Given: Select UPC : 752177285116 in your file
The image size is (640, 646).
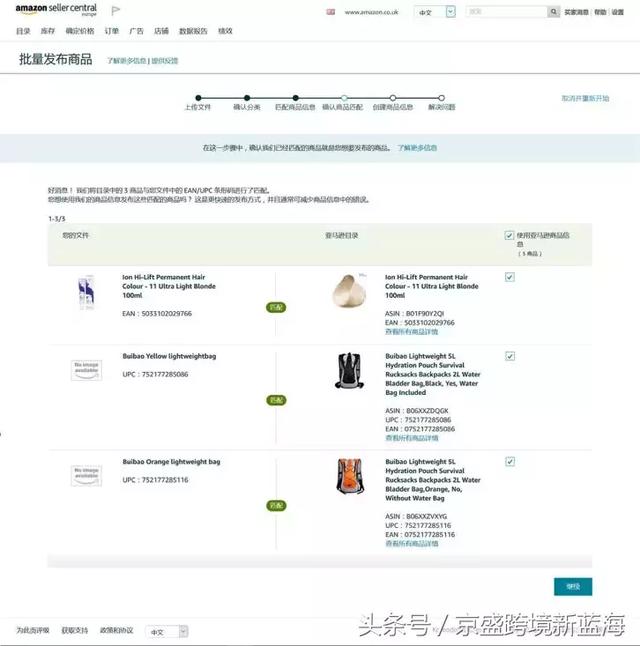Looking at the screenshot, I should point(155,480).
